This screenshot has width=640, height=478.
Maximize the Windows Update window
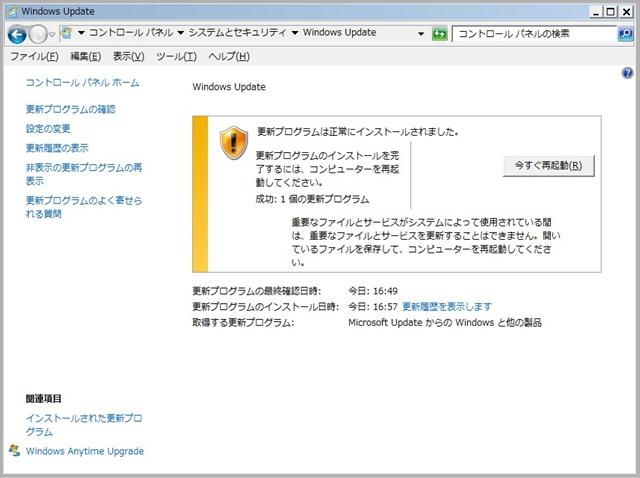tap(611, 12)
